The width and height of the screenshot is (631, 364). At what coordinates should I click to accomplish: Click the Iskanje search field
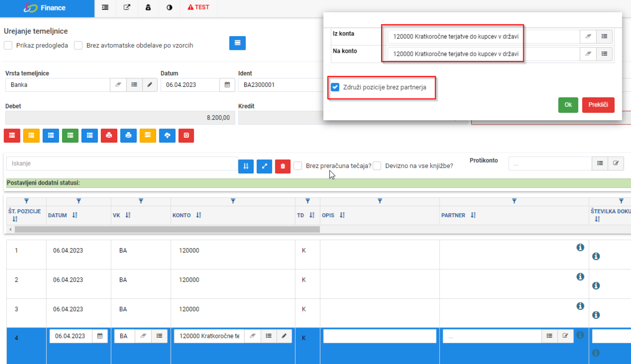pos(122,163)
